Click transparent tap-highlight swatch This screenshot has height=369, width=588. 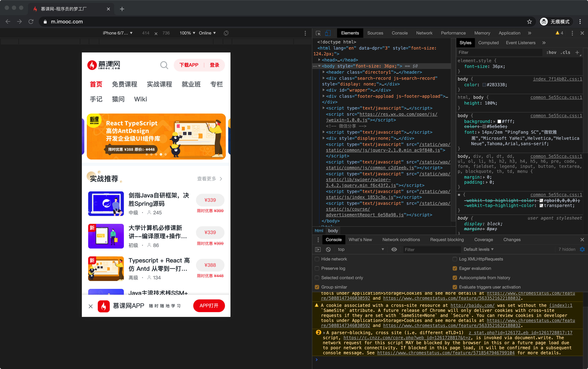click(x=541, y=206)
